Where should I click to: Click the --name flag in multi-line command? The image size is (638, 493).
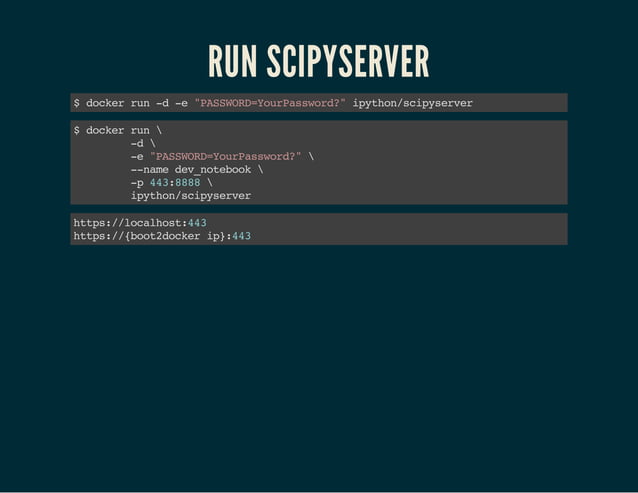pyautogui.click(x=150, y=169)
